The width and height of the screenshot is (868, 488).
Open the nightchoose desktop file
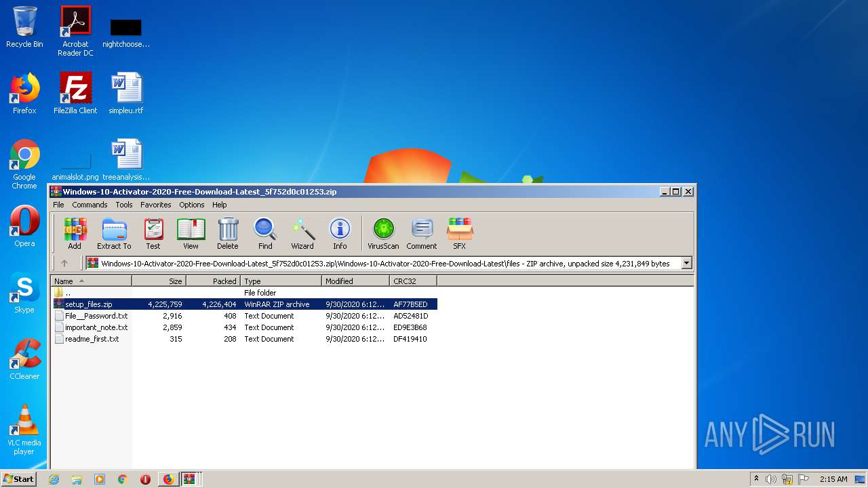126,33
